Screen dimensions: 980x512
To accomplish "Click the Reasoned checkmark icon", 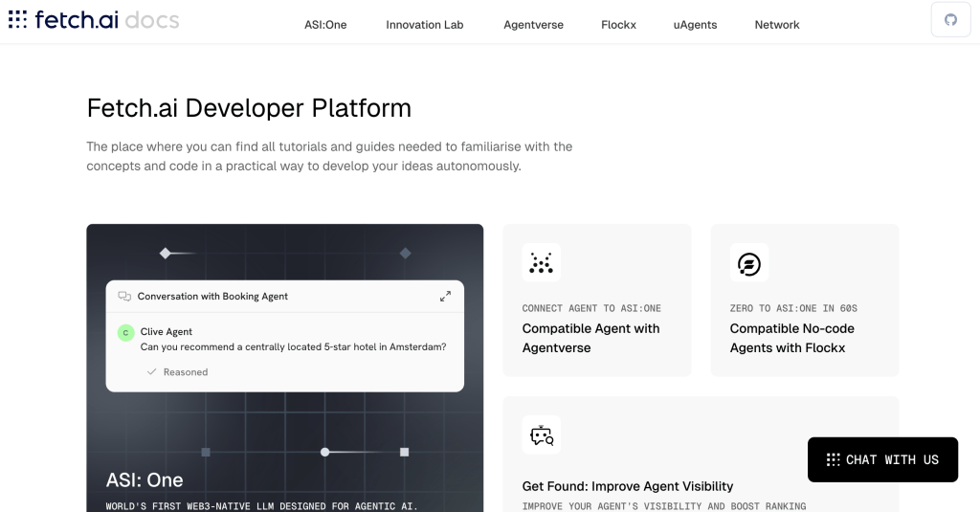I will pos(151,372).
